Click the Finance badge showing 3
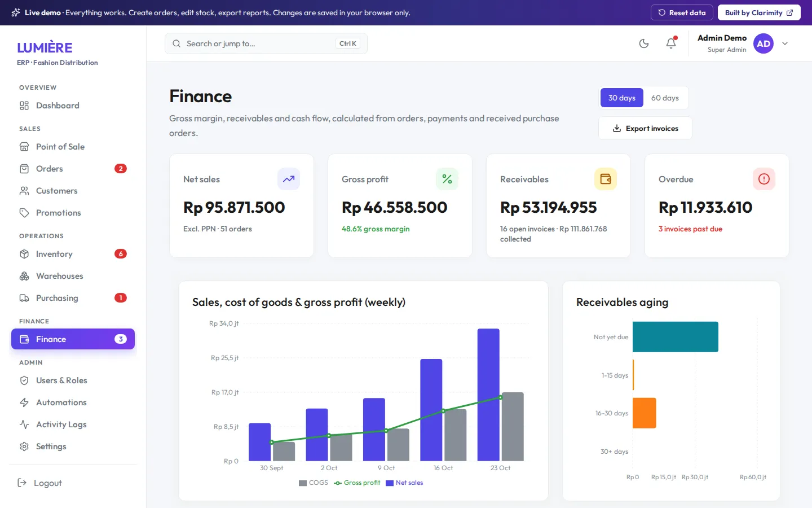The image size is (812, 508). coord(121,339)
